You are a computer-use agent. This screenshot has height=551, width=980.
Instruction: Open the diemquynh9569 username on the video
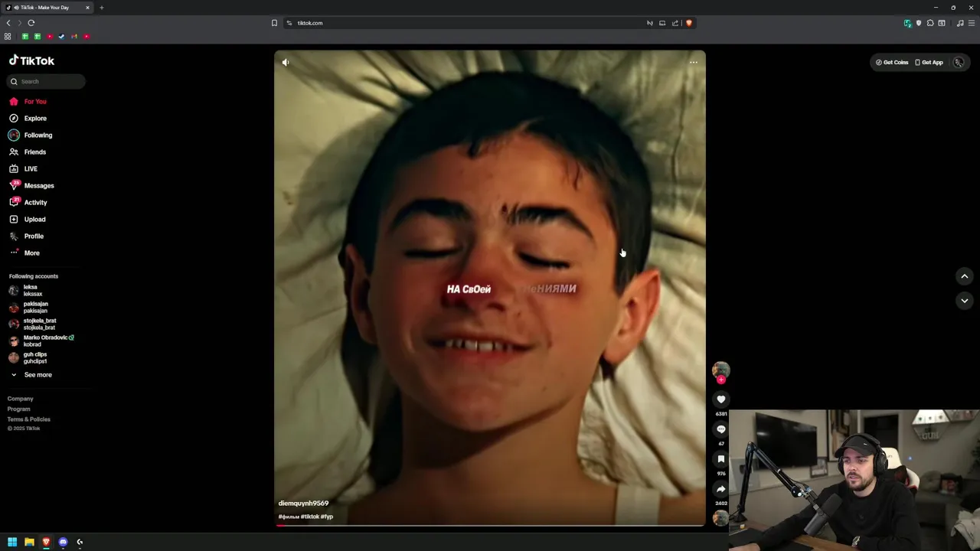[x=303, y=503]
